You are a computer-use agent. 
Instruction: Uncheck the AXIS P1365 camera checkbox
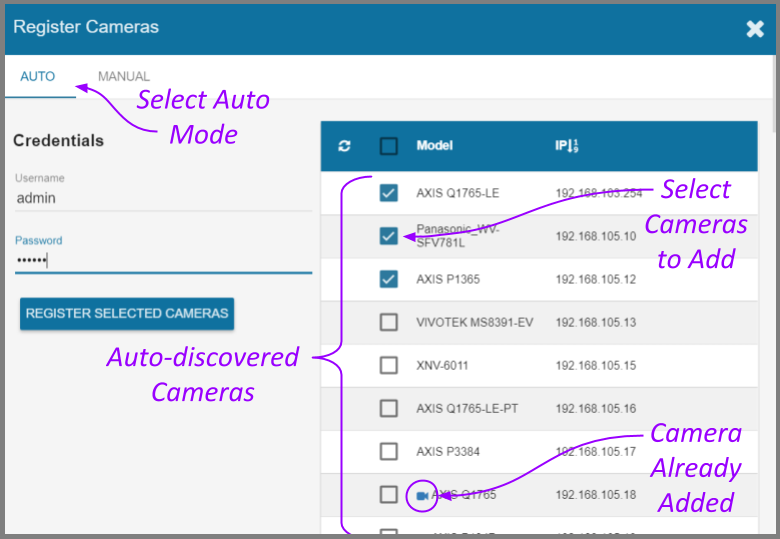tap(389, 279)
